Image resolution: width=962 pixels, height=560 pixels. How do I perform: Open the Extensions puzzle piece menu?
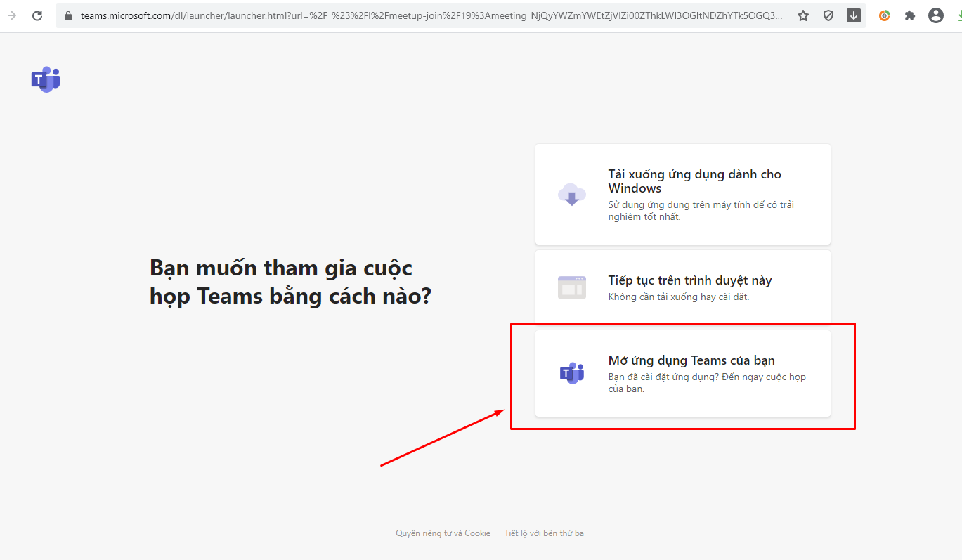pyautogui.click(x=910, y=15)
